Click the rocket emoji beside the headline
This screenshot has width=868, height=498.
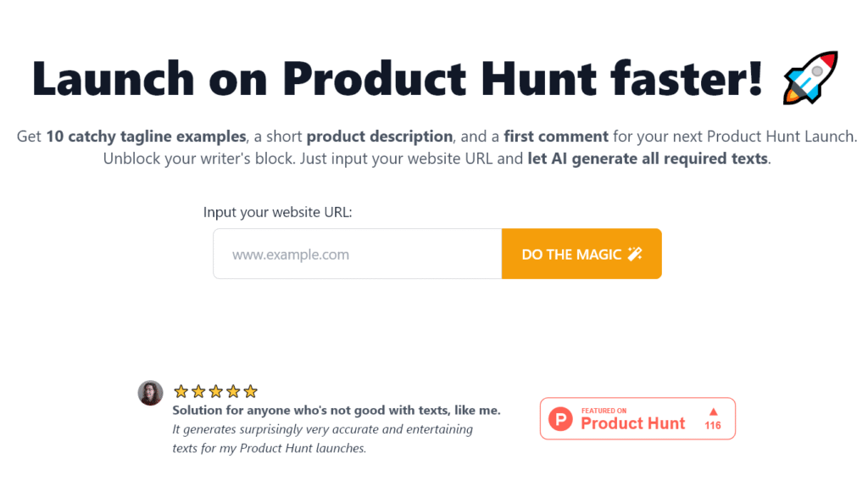click(x=810, y=77)
